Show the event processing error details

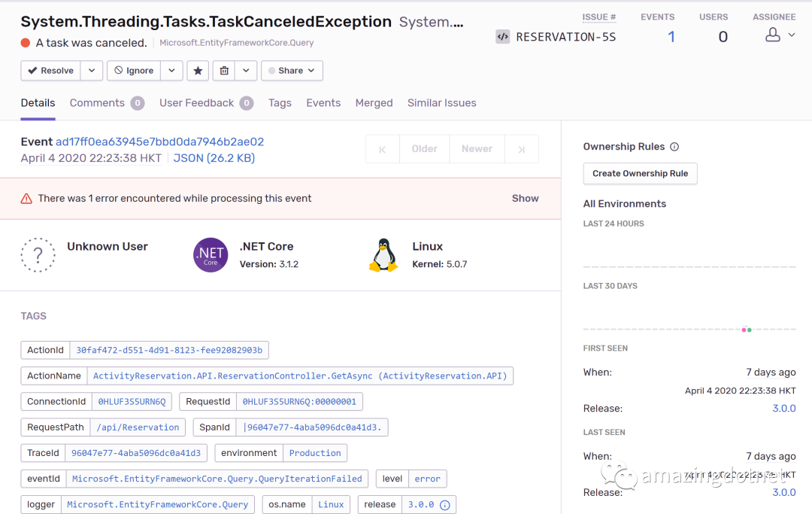click(x=525, y=199)
